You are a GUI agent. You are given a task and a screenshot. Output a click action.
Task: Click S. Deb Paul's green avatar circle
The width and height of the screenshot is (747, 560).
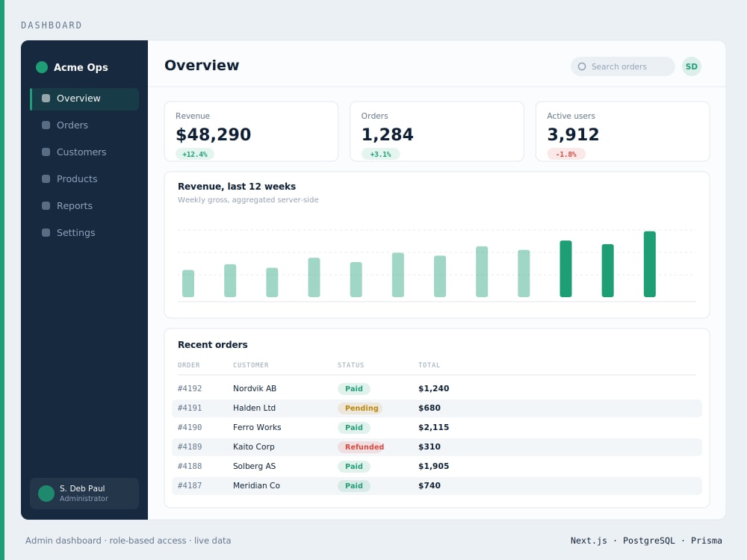click(46, 494)
